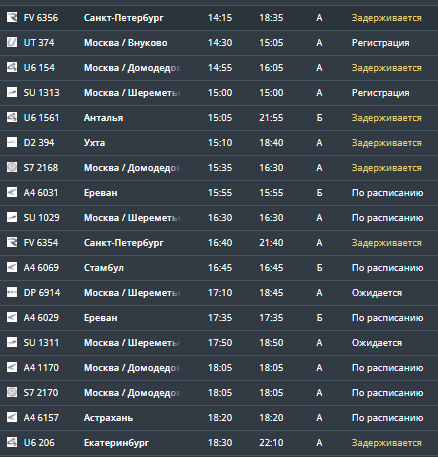Click the Стамбул destination of A4 6069

(x=104, y=268)
